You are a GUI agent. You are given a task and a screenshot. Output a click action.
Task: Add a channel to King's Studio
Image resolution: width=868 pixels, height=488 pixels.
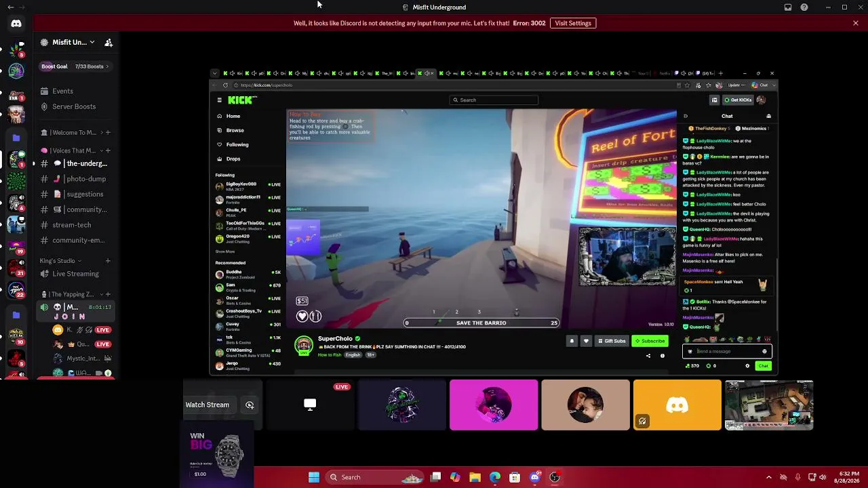[x=108, y=261]
